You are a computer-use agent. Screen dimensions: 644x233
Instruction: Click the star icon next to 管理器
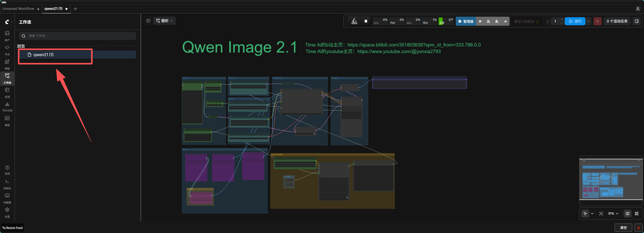click(x=480, y=21)
